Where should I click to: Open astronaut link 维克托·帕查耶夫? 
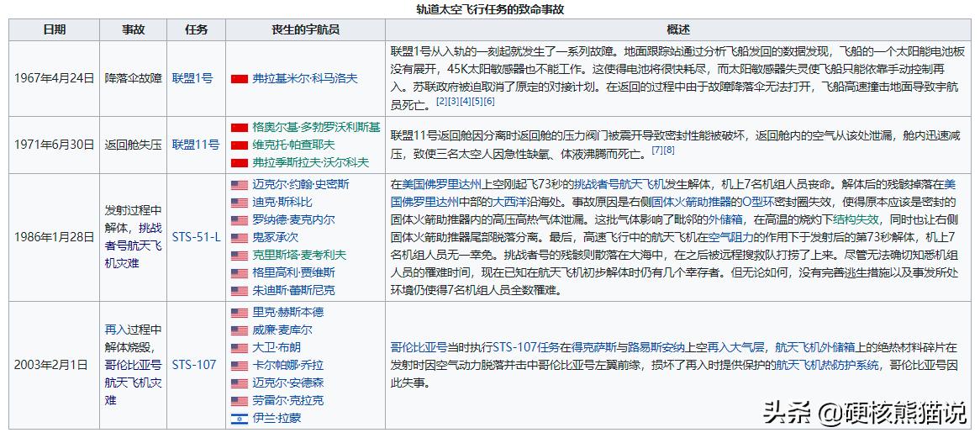tap(293, 145)
